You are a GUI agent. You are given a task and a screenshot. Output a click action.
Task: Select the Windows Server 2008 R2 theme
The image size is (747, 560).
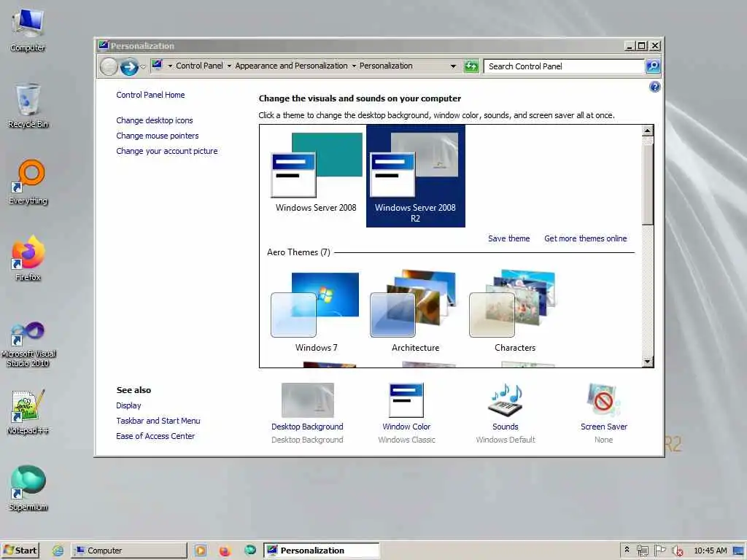[415, 176]
